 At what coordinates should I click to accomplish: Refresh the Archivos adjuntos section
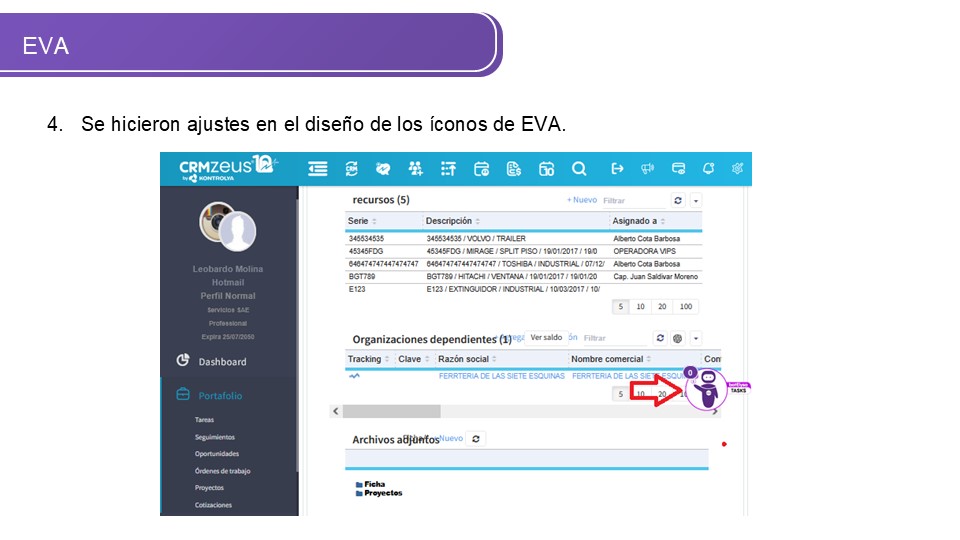476,438
